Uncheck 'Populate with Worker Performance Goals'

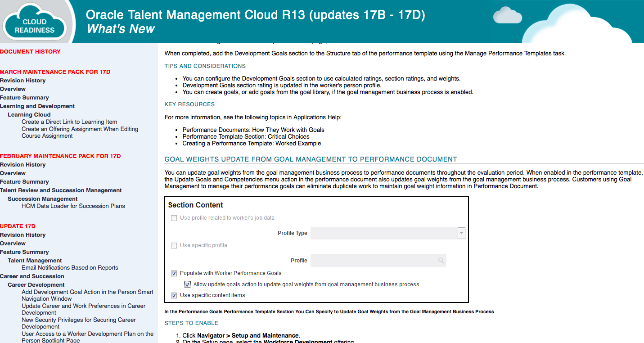(x=174, y=273)
